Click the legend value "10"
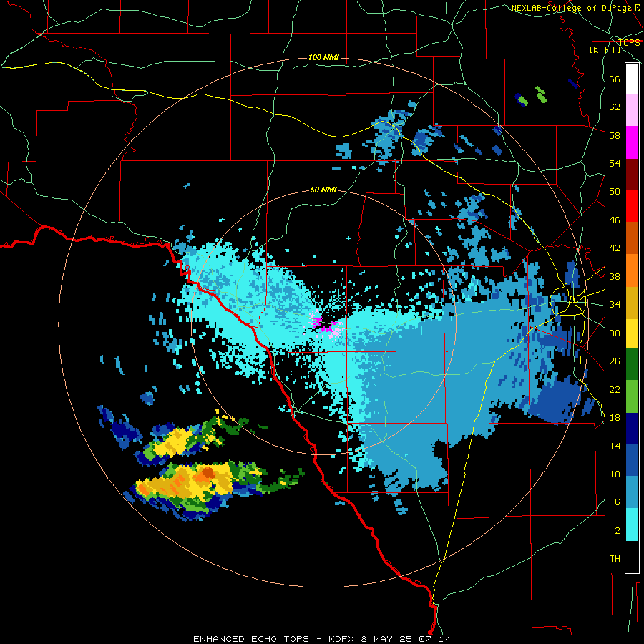Image resolution: width=644 pixels, height=644 pixels. coord(615,474)
